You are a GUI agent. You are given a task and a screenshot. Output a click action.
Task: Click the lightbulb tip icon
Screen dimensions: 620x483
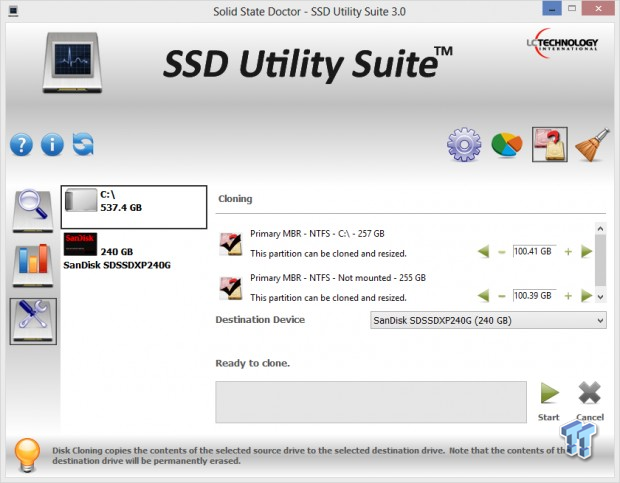pos(27,455)
